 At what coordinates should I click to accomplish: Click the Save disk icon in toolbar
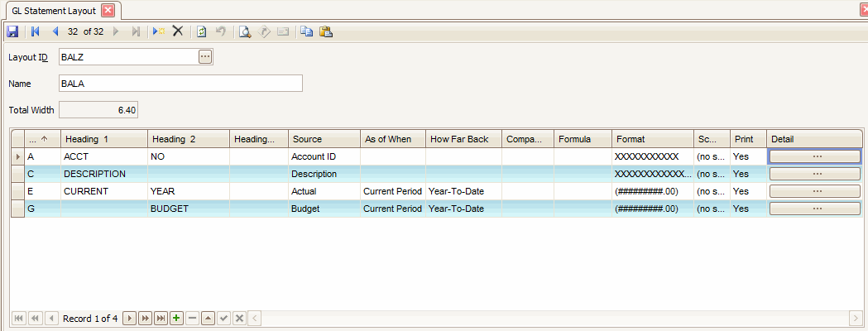click(x=12, y=31)
